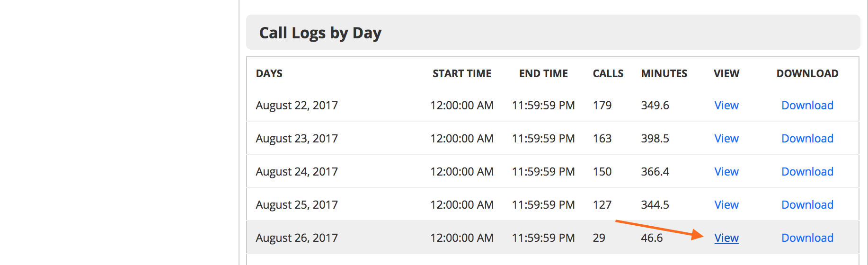Download the August 24, 2017 call log
The height and width of the screenshot is (265, 868).
[x=807, y=172]
